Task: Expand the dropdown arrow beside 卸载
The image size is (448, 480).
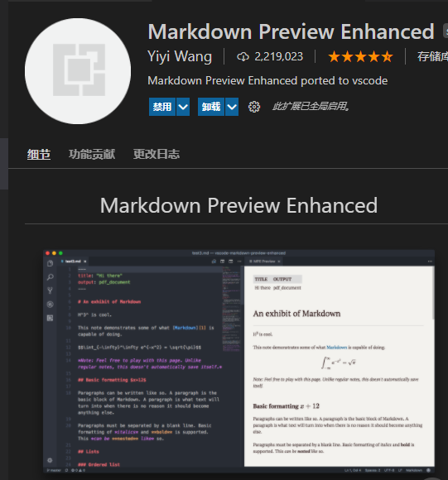Action: click(x=232, y=107)
